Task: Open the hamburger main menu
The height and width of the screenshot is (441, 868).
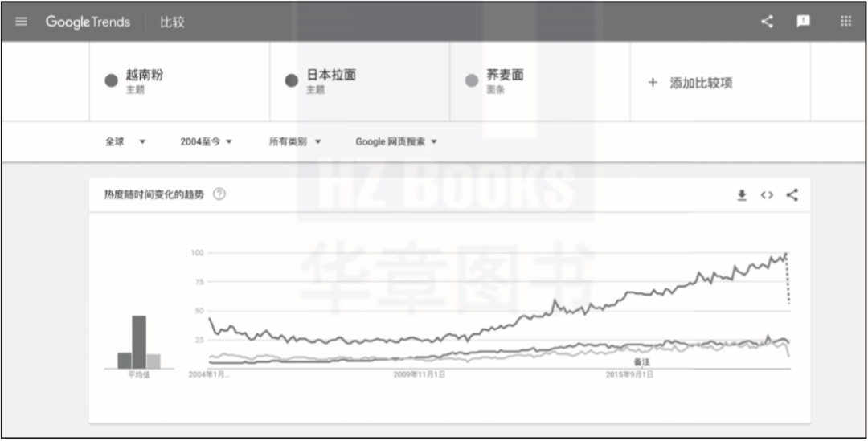Action: 21,22
